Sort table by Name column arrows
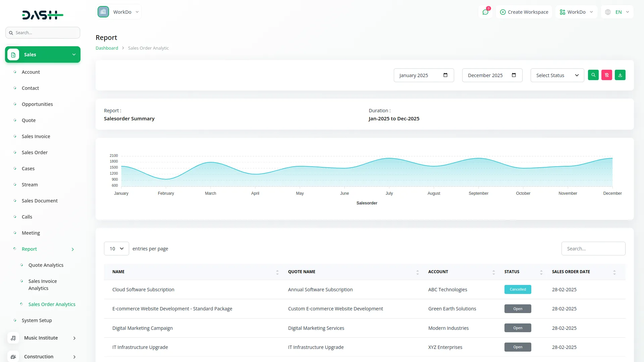 click(x=277, y=272)
